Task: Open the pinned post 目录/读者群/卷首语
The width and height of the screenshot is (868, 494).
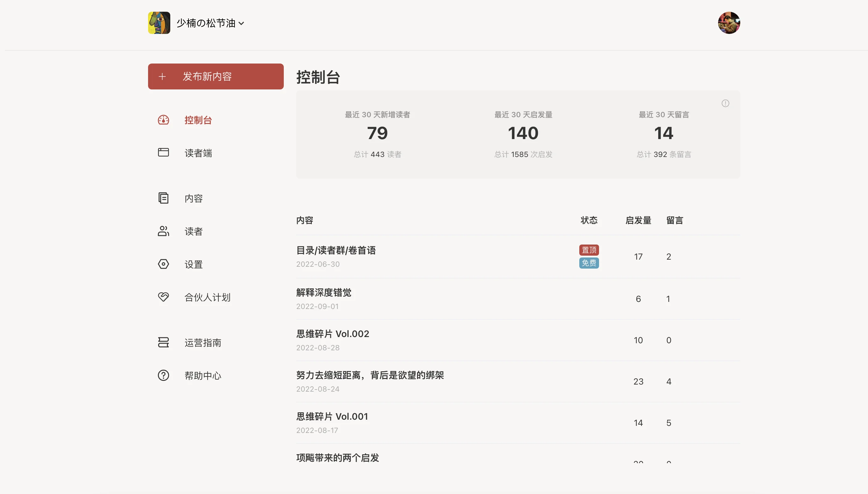Action: point(336,250)
